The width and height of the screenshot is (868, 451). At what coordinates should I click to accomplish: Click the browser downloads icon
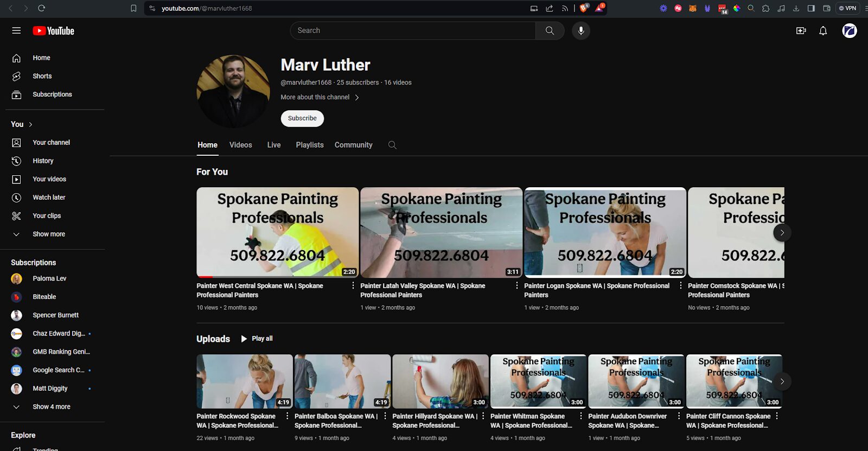click(796, 8)
